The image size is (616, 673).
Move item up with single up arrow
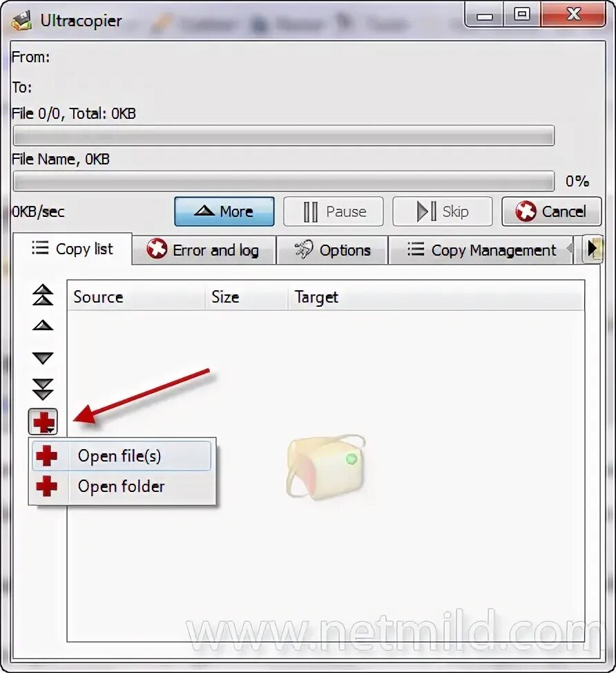point(43,325)
